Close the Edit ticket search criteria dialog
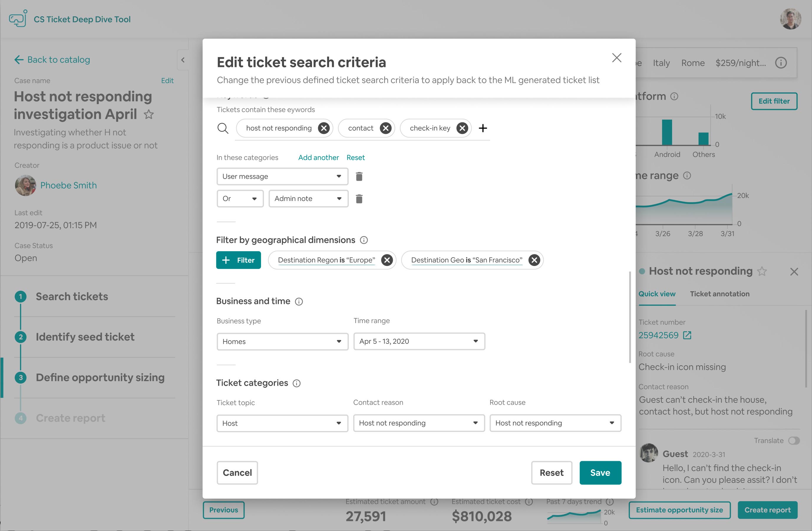Image resolution: width=812 pixels, height=531 pixels. (616, 58)
